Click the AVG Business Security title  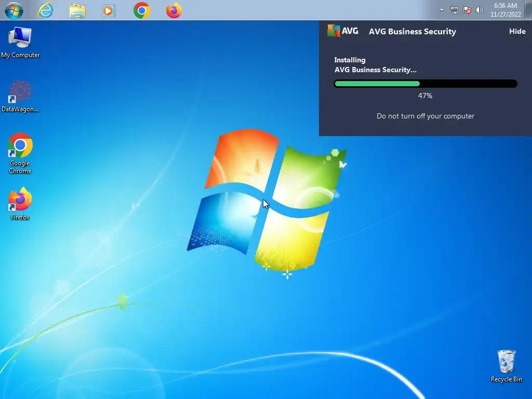pos(412,32)
